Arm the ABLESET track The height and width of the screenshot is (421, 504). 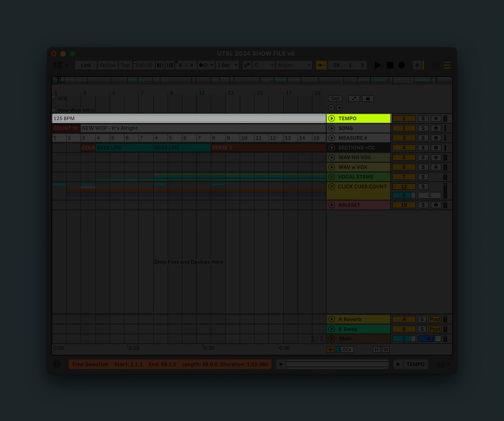pyautogui.click(x=436, y=205)
